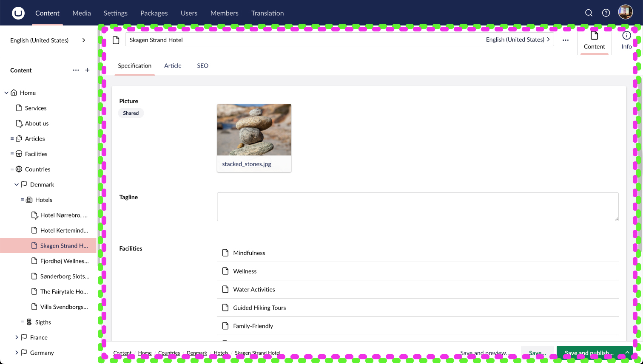Collapse the Home tree node
The height and width of the screenshot is (364, 643).
[6, 93]
